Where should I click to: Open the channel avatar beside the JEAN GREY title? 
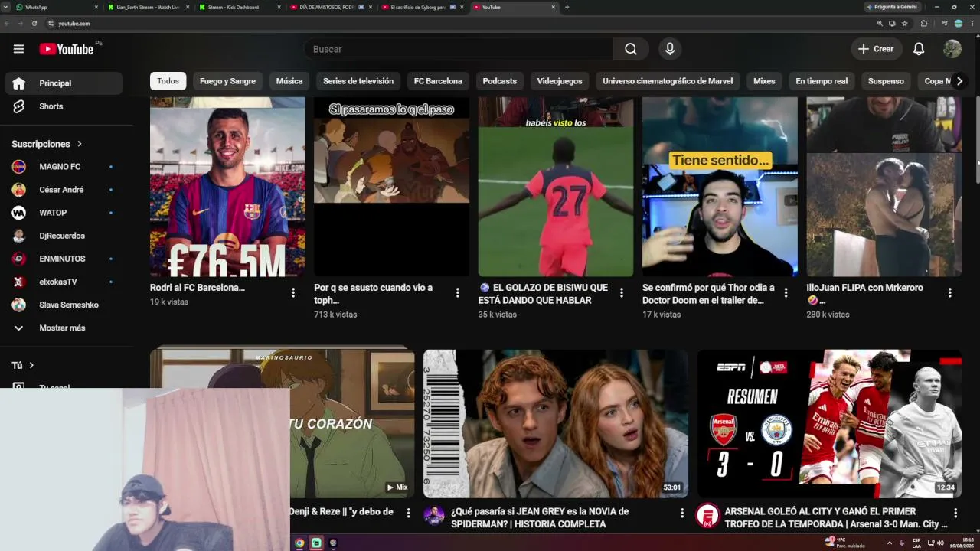click(x=434, y=516)
